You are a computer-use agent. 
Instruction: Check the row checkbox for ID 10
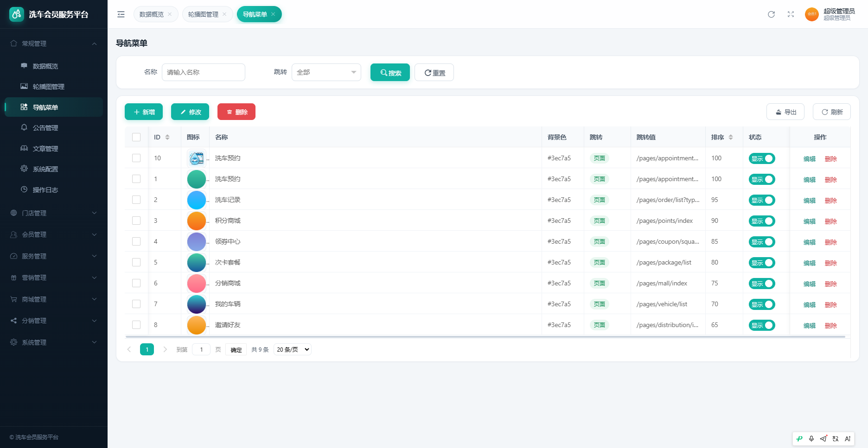136,158
